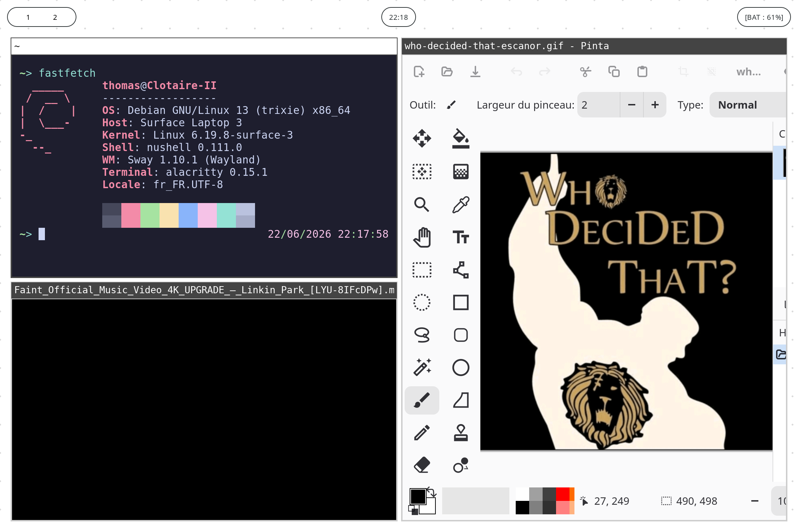Click the brush width field showing 2
Image resolution: width=798 pixels, height=532 pixels.
pyautogui.click(x=598, y=105)
